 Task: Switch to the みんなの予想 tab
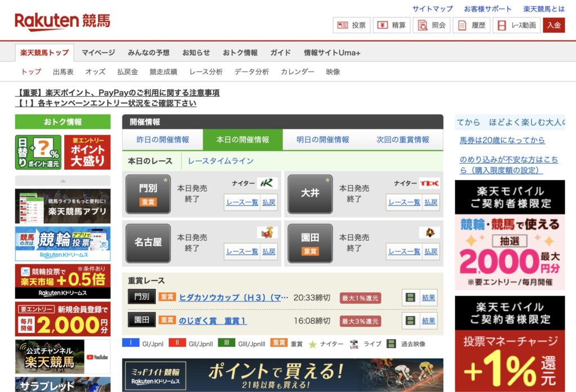(x=148, y=53)
